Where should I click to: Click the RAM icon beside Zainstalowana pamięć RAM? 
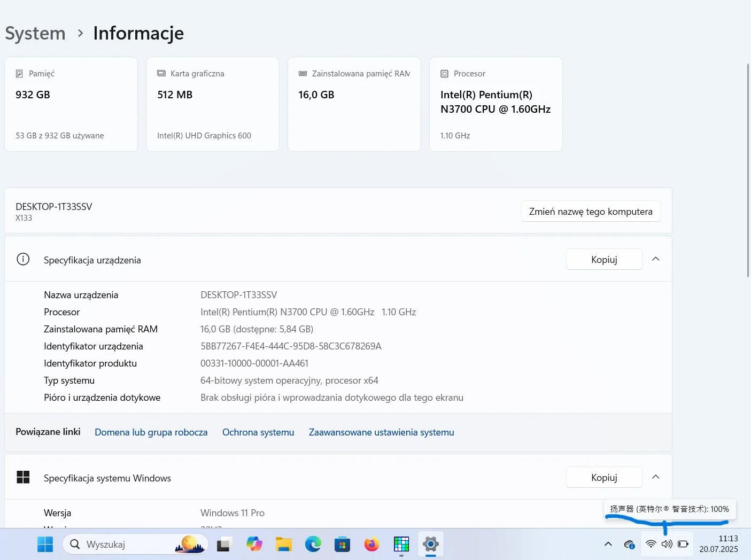(303, 73)
